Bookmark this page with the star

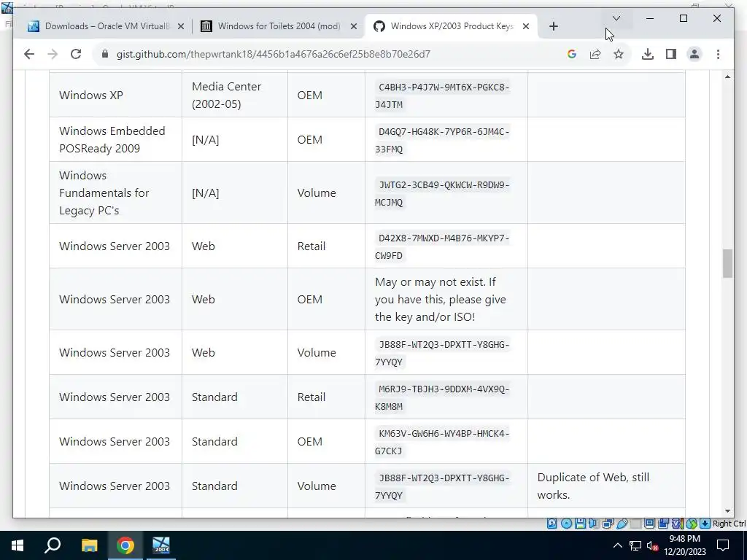point(619,54)
